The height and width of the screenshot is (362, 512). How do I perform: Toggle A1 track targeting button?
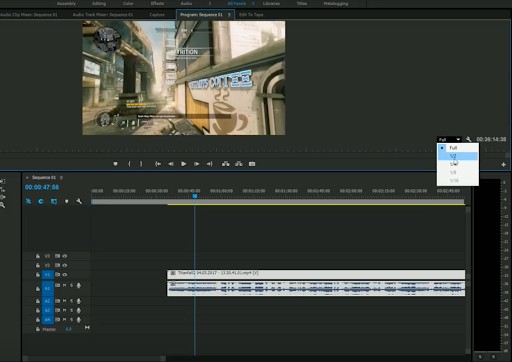pyautogui.click(x=48, y=288)
